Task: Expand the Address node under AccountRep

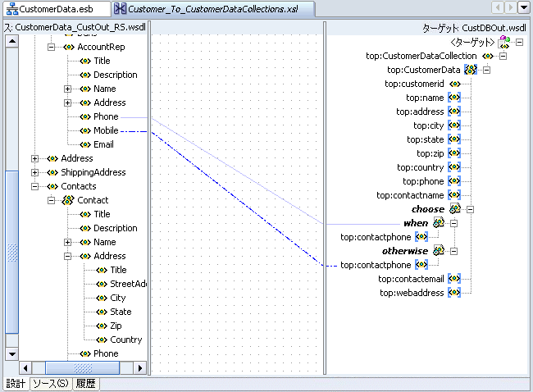Action: (67, 103)
